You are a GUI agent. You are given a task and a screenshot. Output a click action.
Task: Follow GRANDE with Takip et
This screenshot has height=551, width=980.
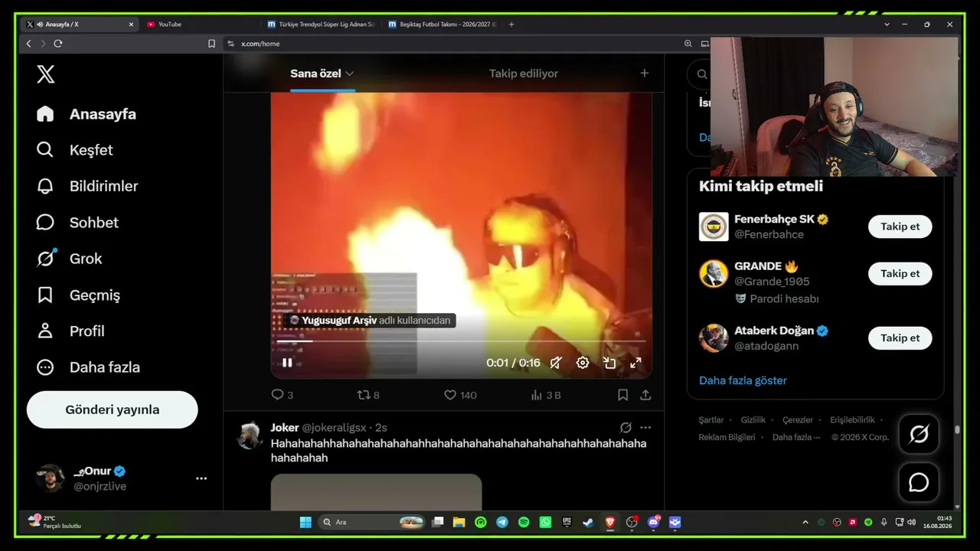(900, 273)
